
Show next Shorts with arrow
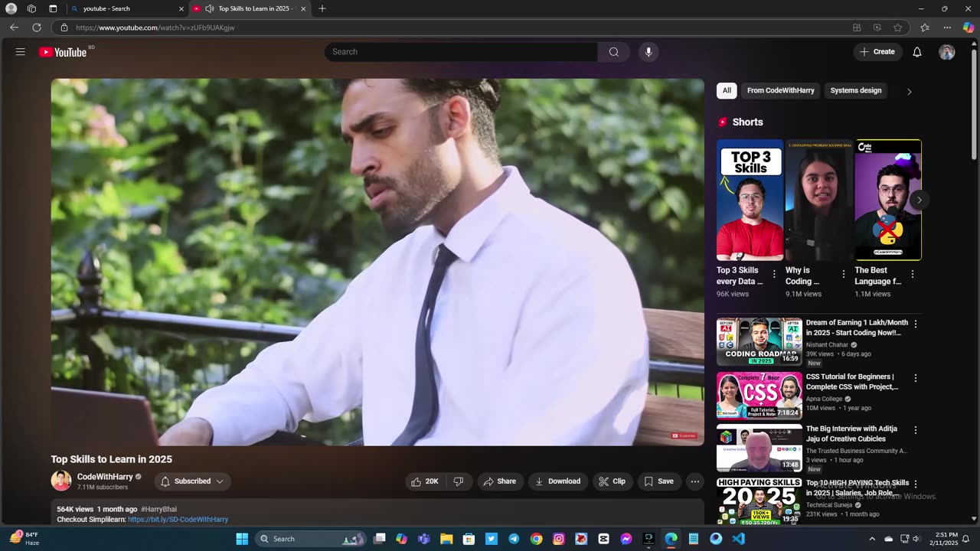tap(919, 200)
